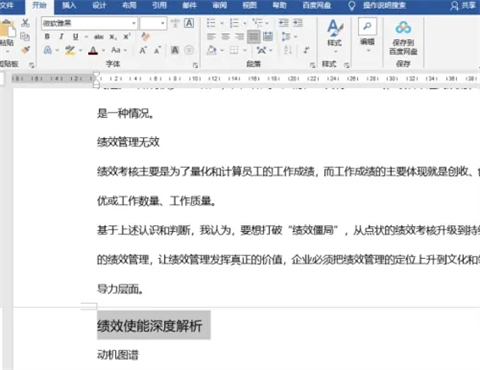Viewport: 480px width, 370px height.
Task: Click the multilevel list icon
Action: coord(257,23)
